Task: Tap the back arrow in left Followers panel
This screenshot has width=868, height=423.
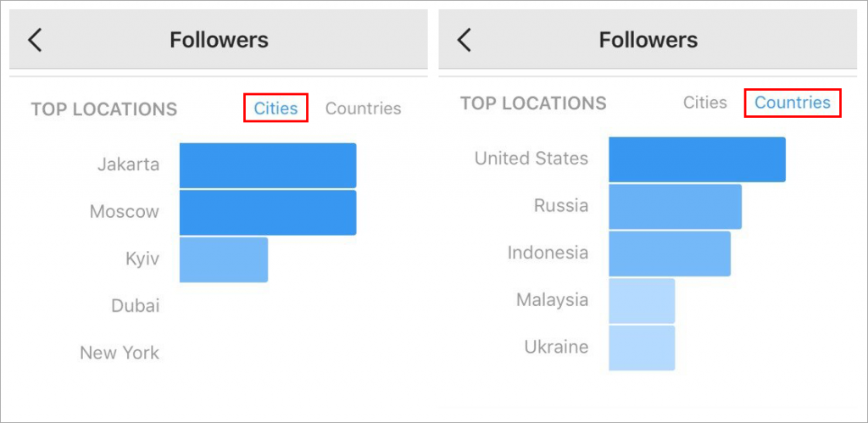Action: (35, 41)
